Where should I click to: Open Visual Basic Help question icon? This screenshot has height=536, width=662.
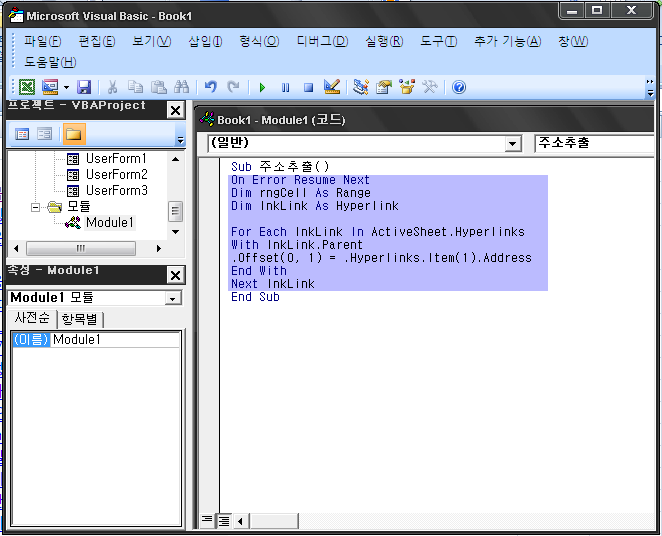[x=459, y=87]
